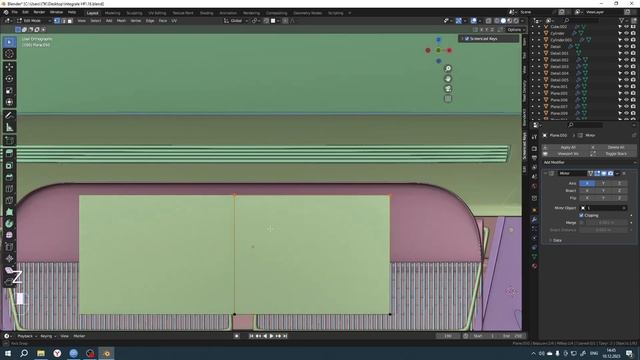The height and width of the screenshot is (360, 640).
Task: Play the timeline animation
Action: pos(271,336)
